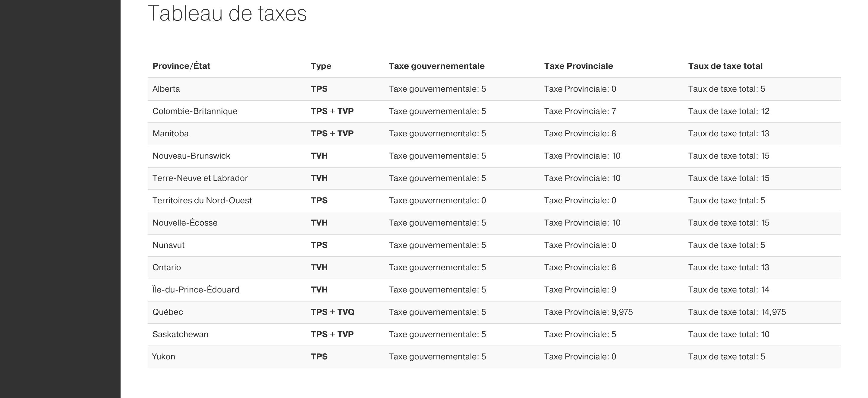Select the Nouveau-Brunswick province cell

(191, 156)
